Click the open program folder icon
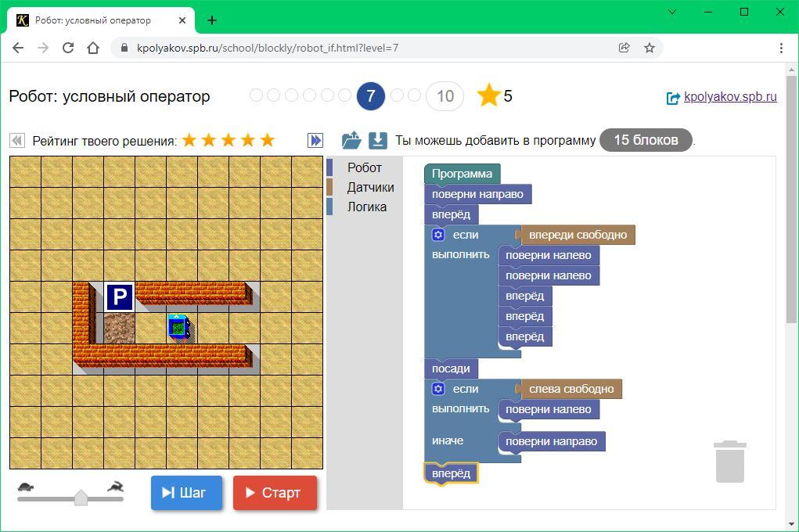 pos(351,141)
